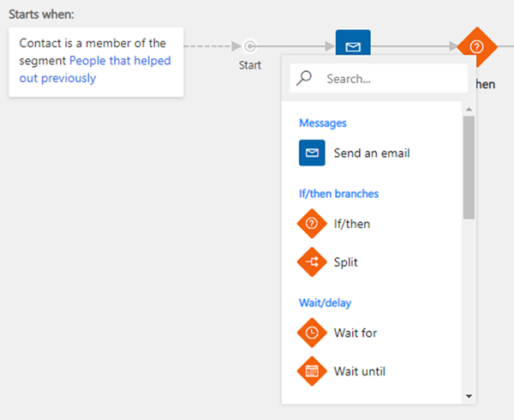Click the 'Send an email' text label
This screenshot has height=420, width=514.
(x=372, y=153)
